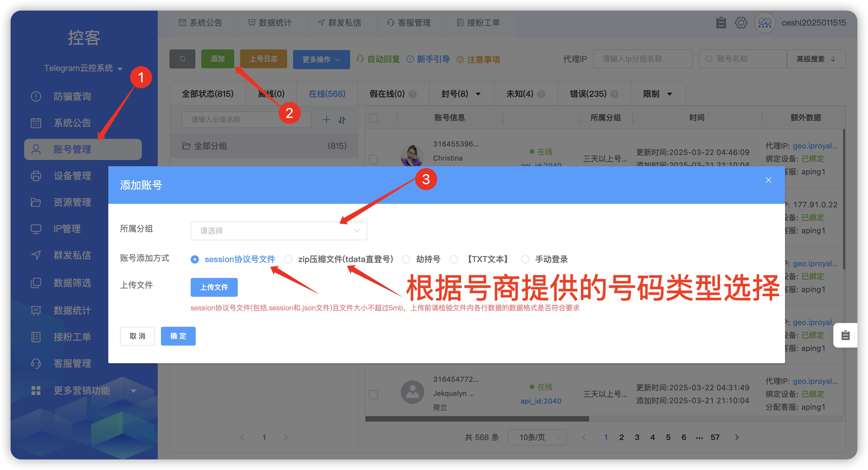The image size is (868, 470).
Task: Choose the 手动登录 radio option
Action: [525, 259]
